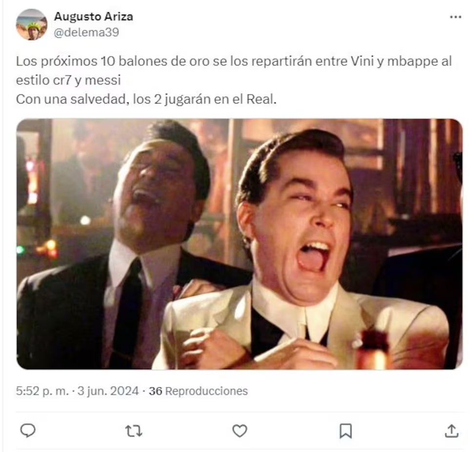Bookmark this tweet
476x452 pixels.
tap(345, 431)
